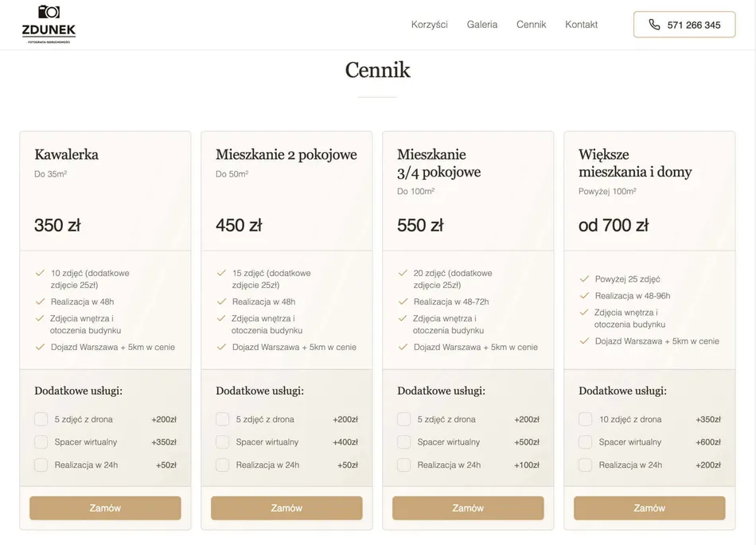Viewport: 756px width, 545px height.
Task: Tick 10 zdjęć z drona +350zł
Action: coord(586,419)
